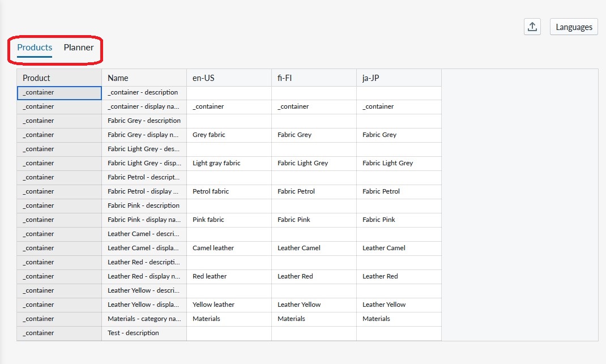This screenshot has height=364, width=606.
Task: Select the 'Leather Camel' fi-FI cell
Action: click(314, 249)
